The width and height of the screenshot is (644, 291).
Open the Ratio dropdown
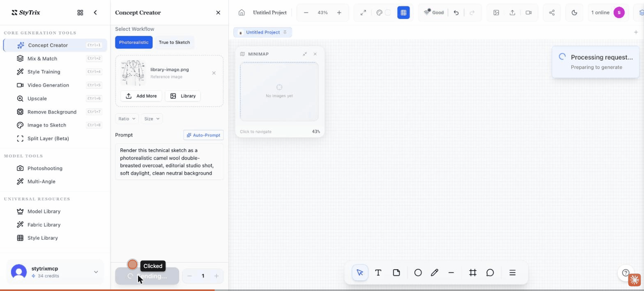click(127, 119)
